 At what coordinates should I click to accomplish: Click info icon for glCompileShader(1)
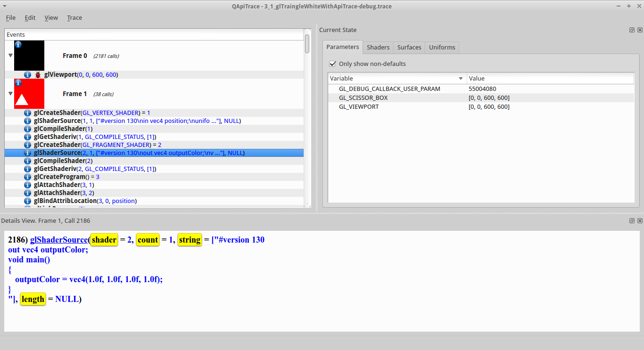tap(27, 129)
